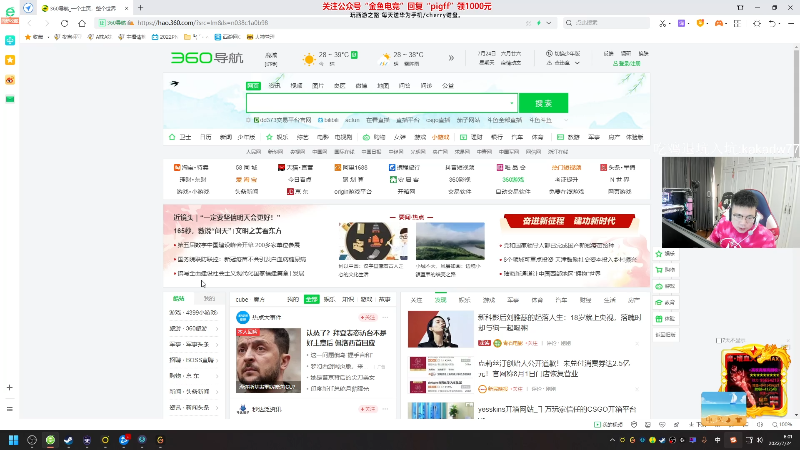Open the Windows Start button

(x=13, y=440)
